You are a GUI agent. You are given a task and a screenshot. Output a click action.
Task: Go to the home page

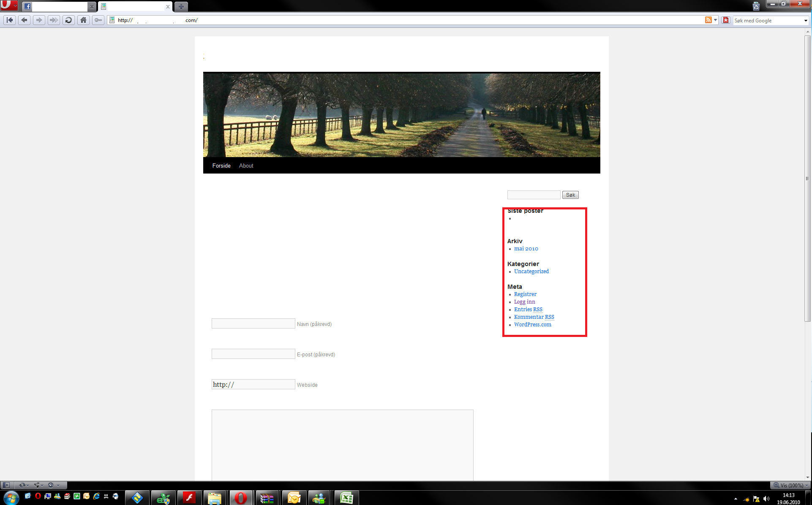[83, 20]
